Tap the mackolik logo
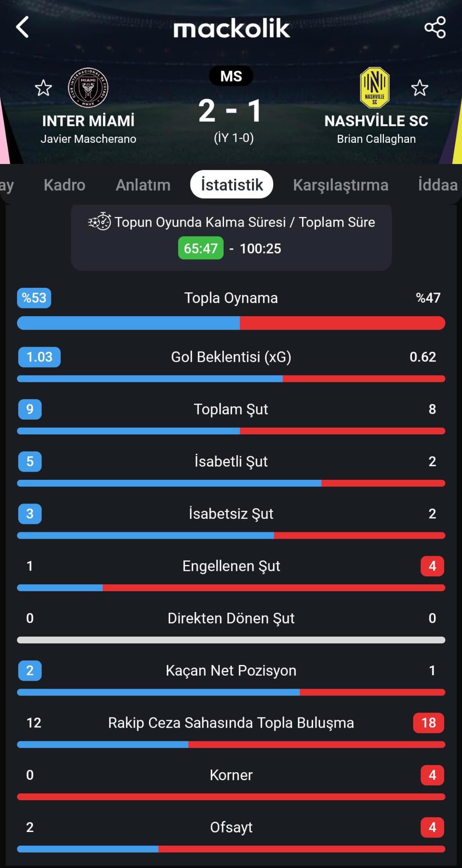The image size is (462, 868). tap(231, 28)
